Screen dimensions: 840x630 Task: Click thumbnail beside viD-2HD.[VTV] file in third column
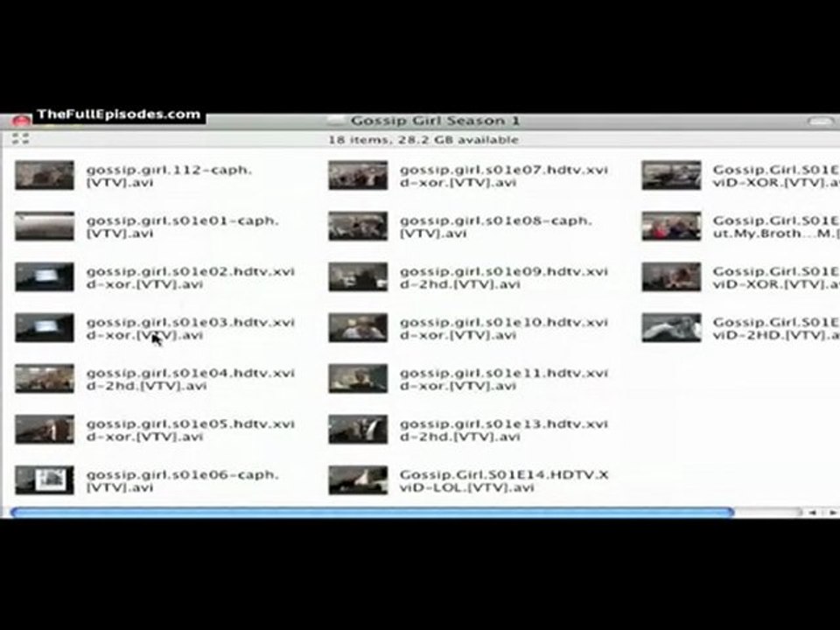point(671,328)
